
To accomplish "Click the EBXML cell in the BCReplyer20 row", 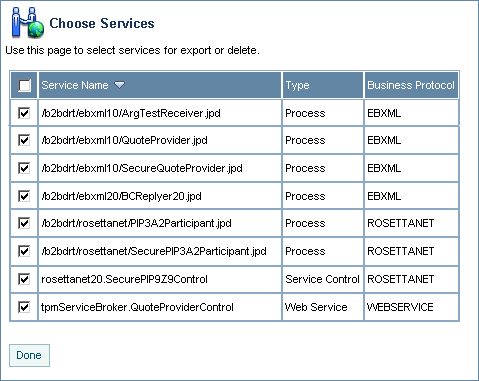I will [x=411, y=196].
